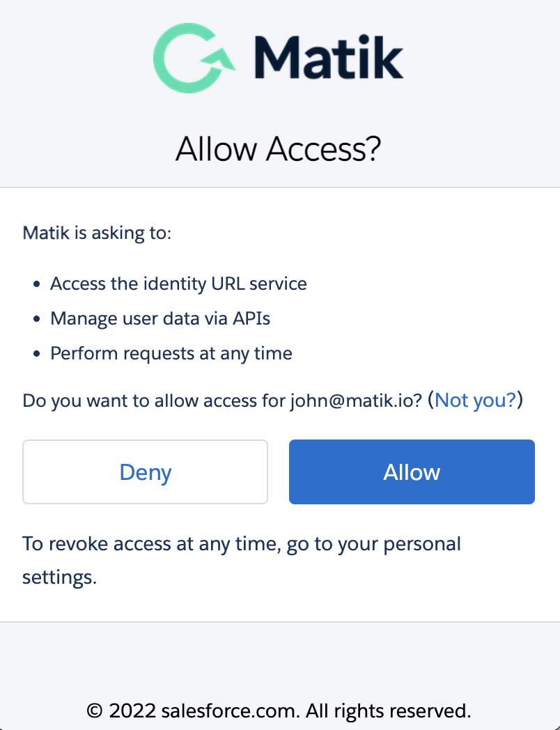
Task: Click bullet point before 'Manage user data'
Action: point(37,319)
